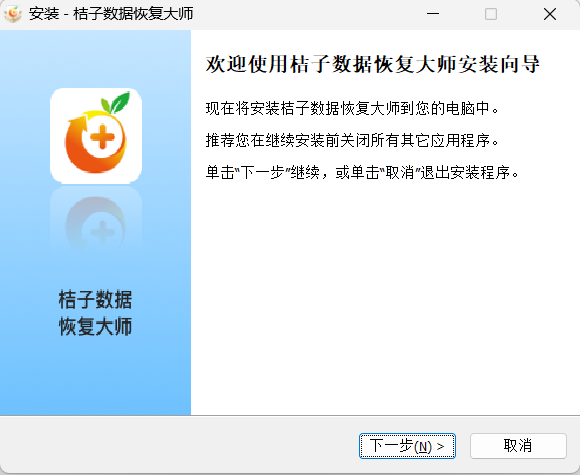Viewport: 580px width, 475px height.
Task: Click the empty grey bar left of 下一步
Action: pos(178,446)
